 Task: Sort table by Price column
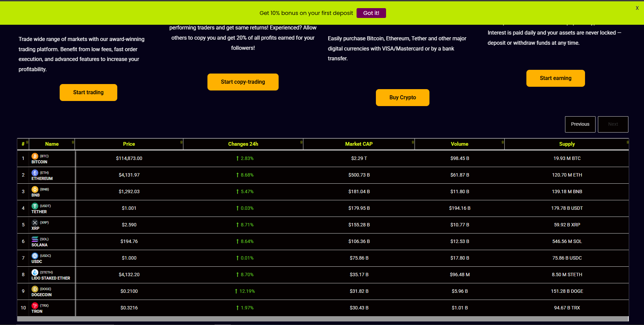[129, 144]
